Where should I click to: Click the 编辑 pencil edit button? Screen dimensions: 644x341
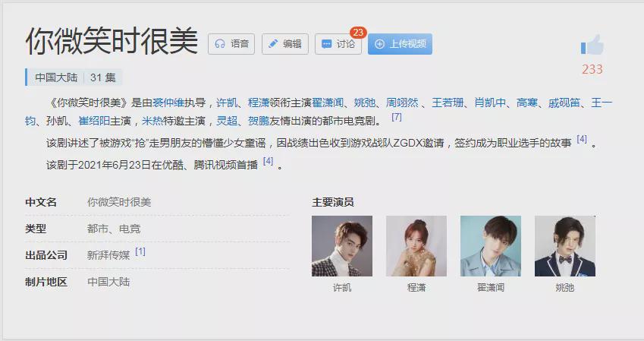coord(285,44)
